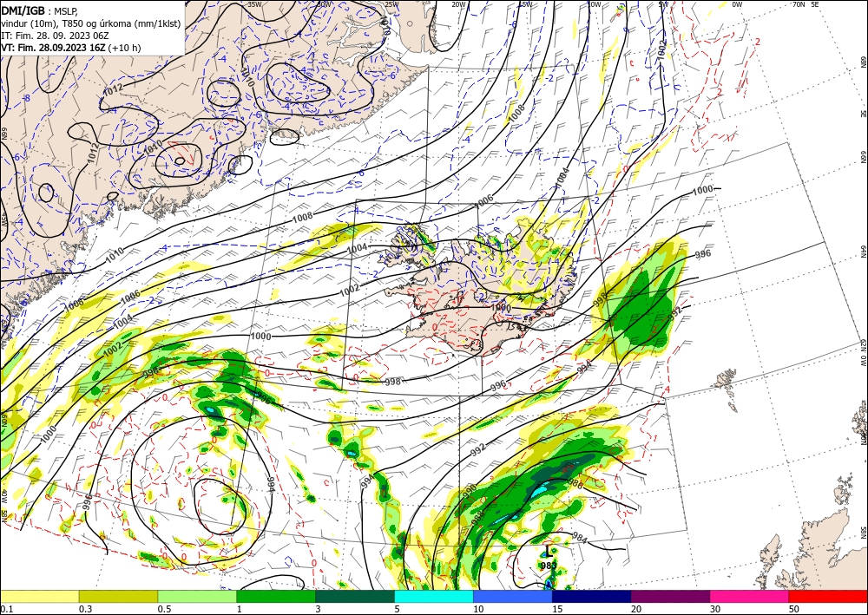Viewport: 868px width, 615px height.
Task: Click the yellow 0.1 precipitation legend swatch
Action: (x=39, y=596)
